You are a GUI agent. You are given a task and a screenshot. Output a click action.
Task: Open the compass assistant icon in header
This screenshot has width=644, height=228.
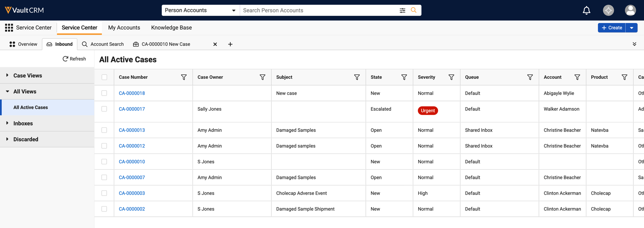coord(608,10)
